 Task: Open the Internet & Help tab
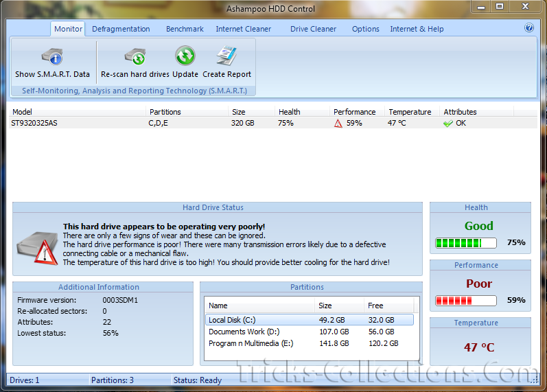point(417,29)
